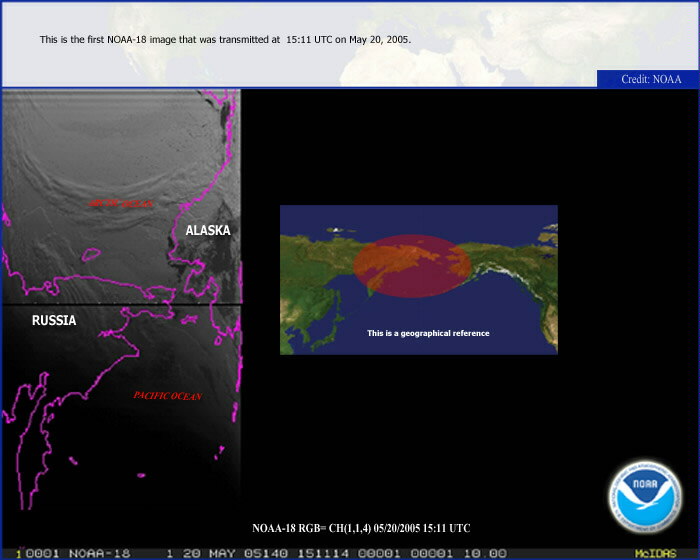Click the Credit: NOAA label
700x560 pixels.
[649, 79]
